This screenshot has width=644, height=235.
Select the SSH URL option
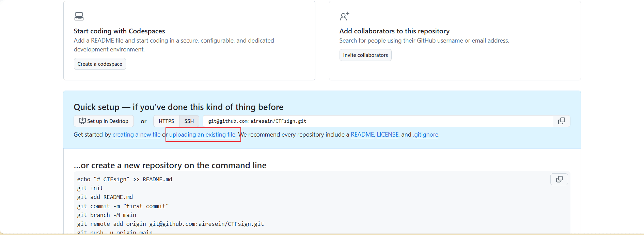pos(189,121)
